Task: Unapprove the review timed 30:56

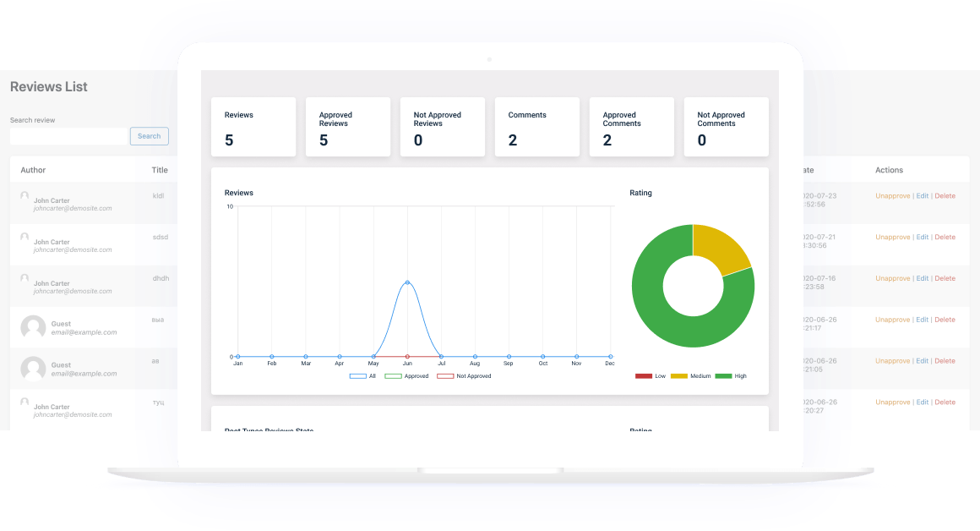Action: [x=892, y=237]
